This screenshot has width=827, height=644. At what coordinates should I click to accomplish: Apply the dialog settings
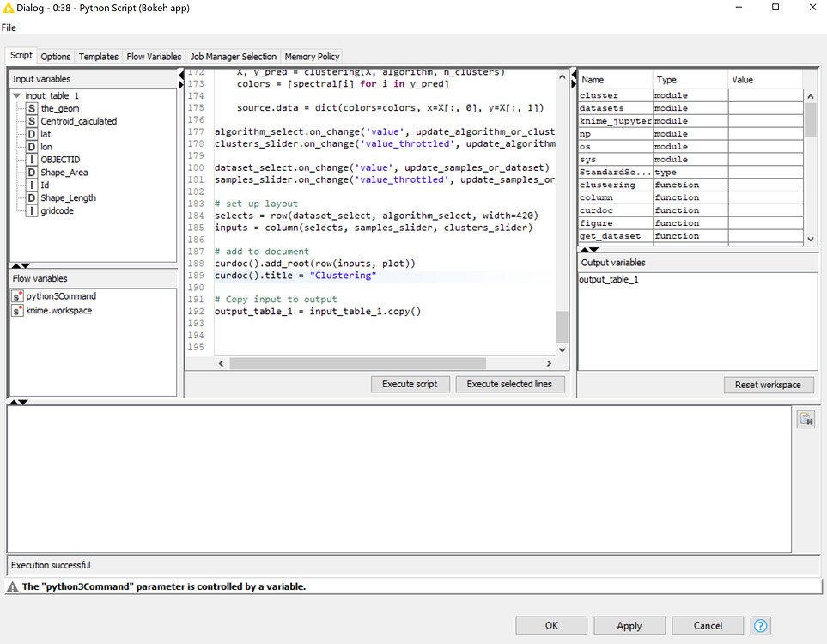(629, 625)
